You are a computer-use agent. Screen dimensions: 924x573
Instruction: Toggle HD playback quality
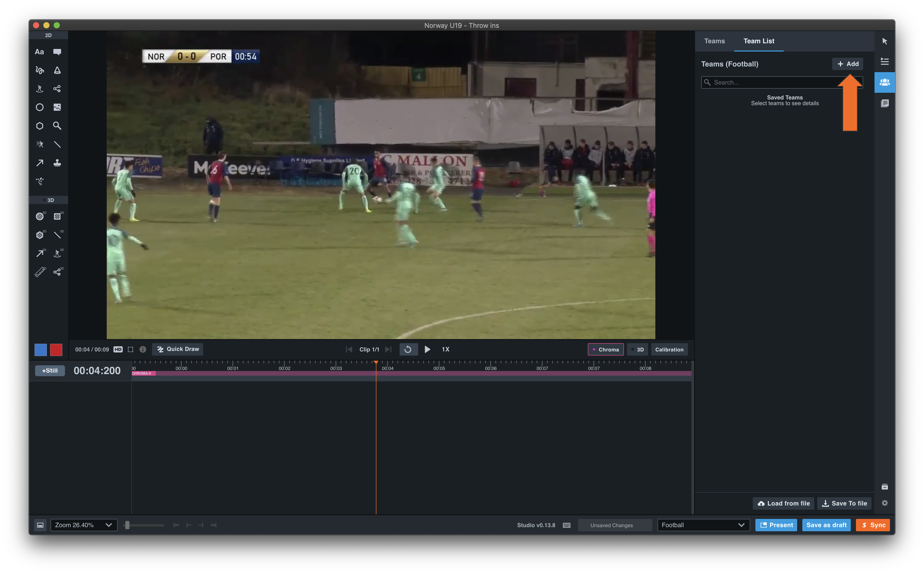click(x=118, y=349)
